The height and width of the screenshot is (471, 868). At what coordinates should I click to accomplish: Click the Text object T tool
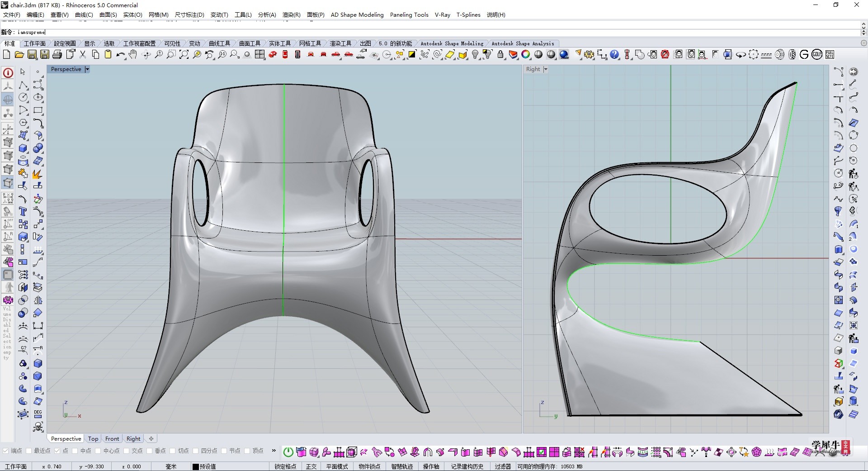(23, 211)
